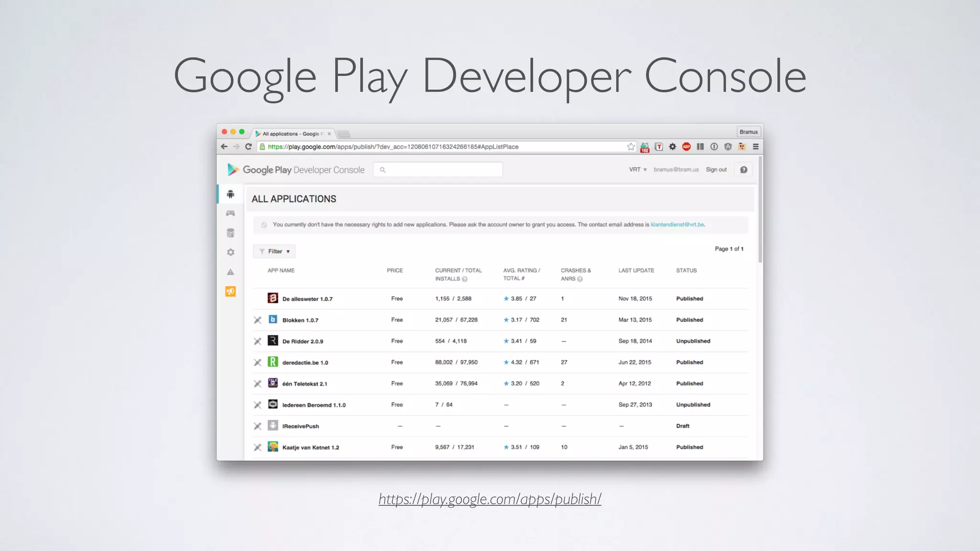Open All applications Android sidebar icon
The width and height of the screenshot is (980, 551).
coord(231,194)
